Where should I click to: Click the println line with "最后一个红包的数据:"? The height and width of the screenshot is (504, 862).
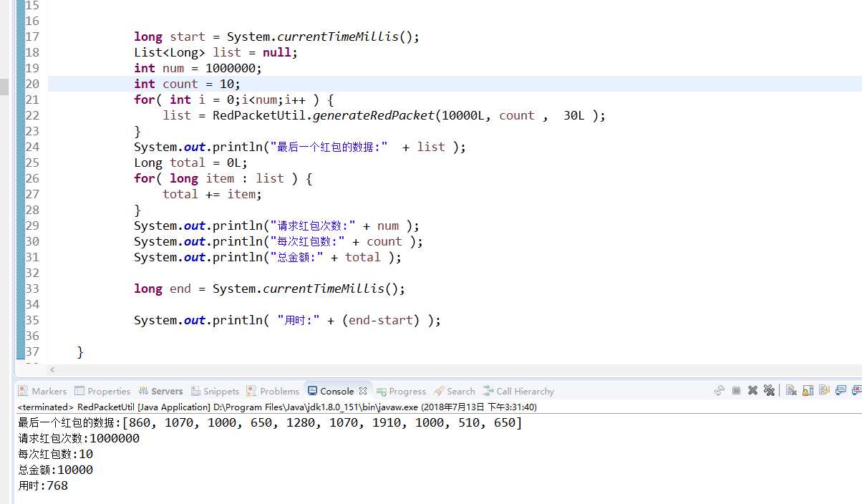pyautogui.click(x=300, y=147)
